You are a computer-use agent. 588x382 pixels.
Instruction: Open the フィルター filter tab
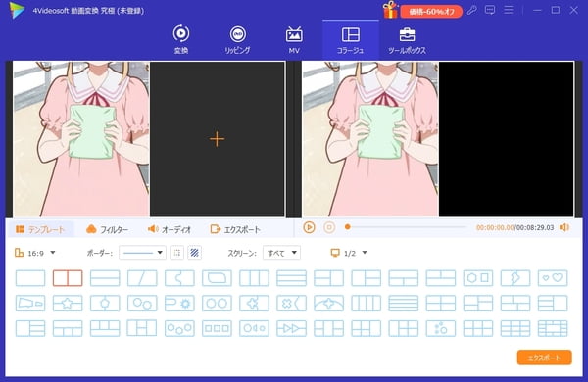[107, 229]
